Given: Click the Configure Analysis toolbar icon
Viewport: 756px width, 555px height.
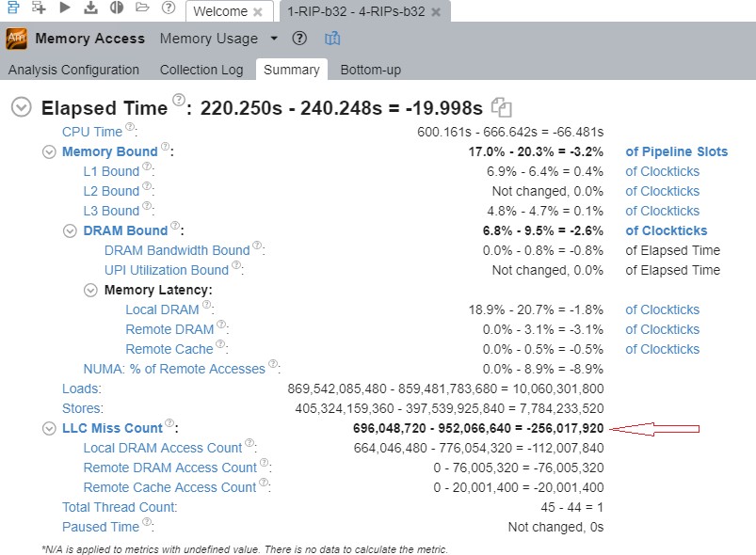Looking at the screenshot, I should tap(39, 8).
